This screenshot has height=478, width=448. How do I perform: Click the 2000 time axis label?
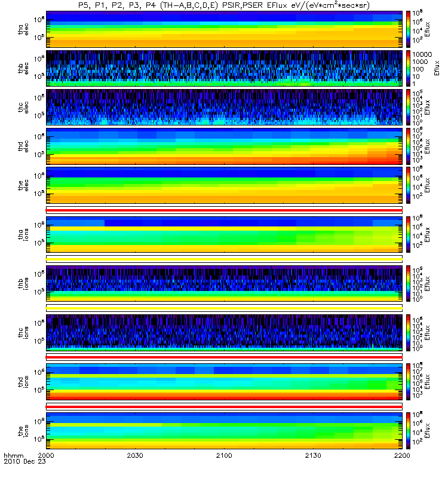[x=46, y=455]
